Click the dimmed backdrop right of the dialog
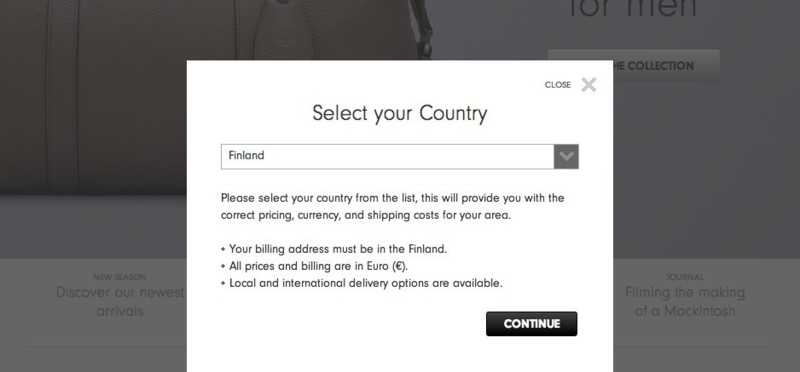 pos(707,168)
